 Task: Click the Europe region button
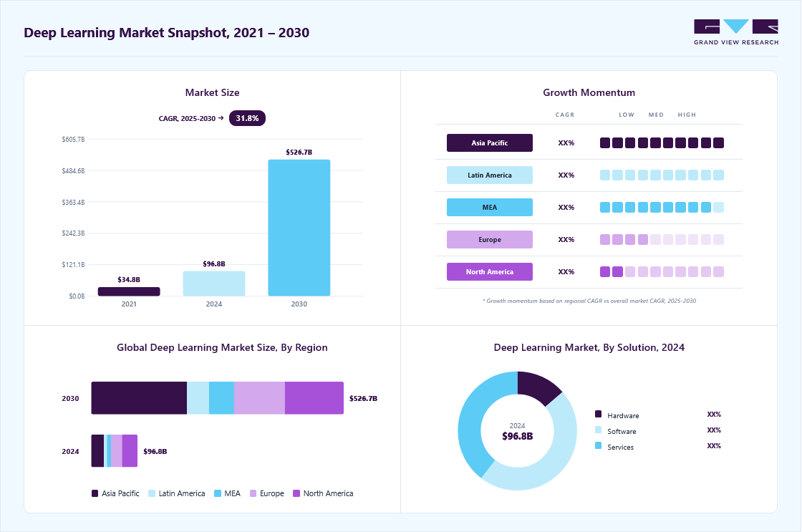[490, 239]
